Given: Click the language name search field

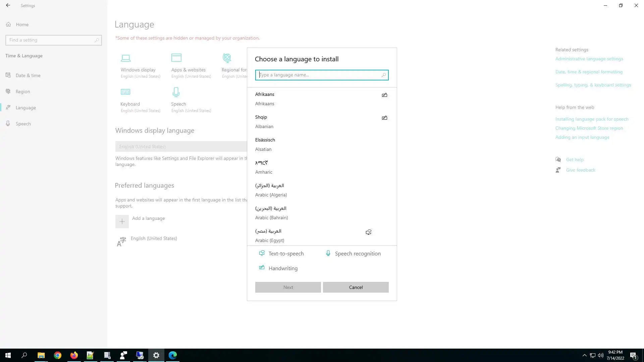Looking at the screenshot, I should pyautogui.click(x=319, y=75).
